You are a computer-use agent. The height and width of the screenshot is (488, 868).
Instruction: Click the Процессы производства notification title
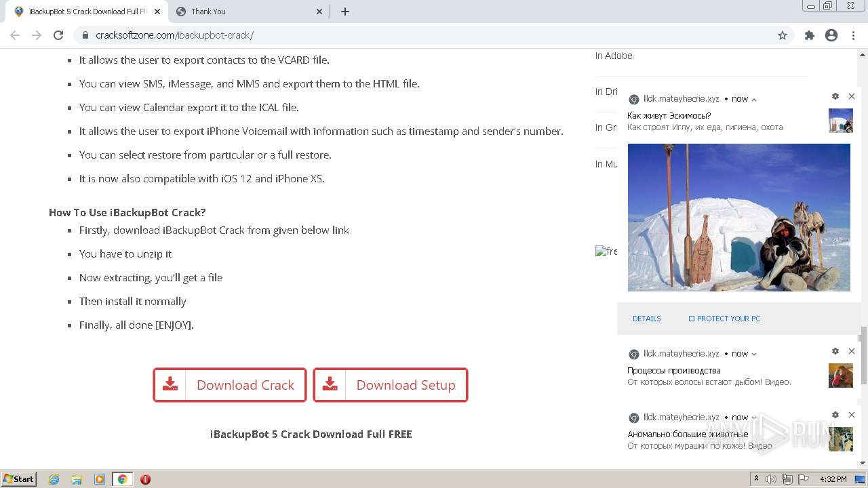click(x=674, y=371)
